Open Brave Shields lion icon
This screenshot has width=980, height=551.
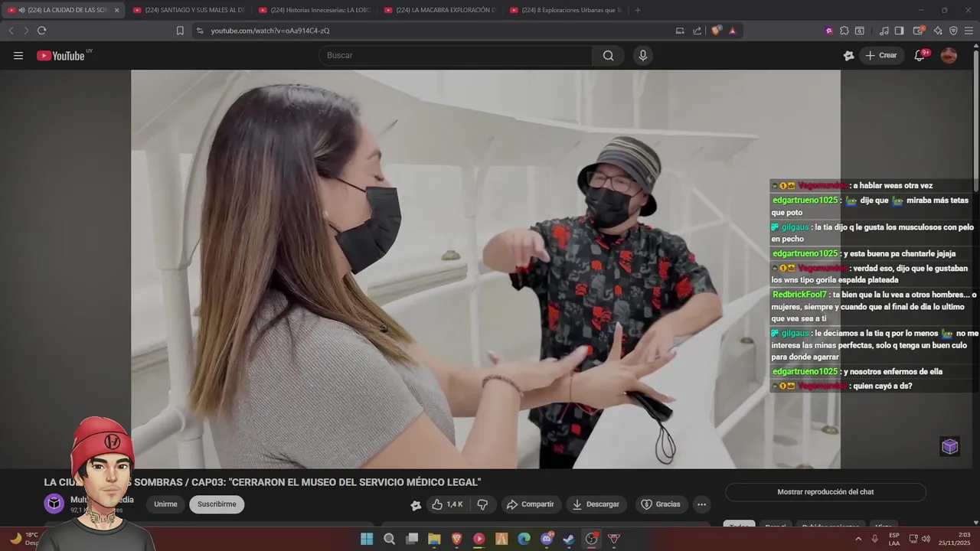(x=716, y=31)
